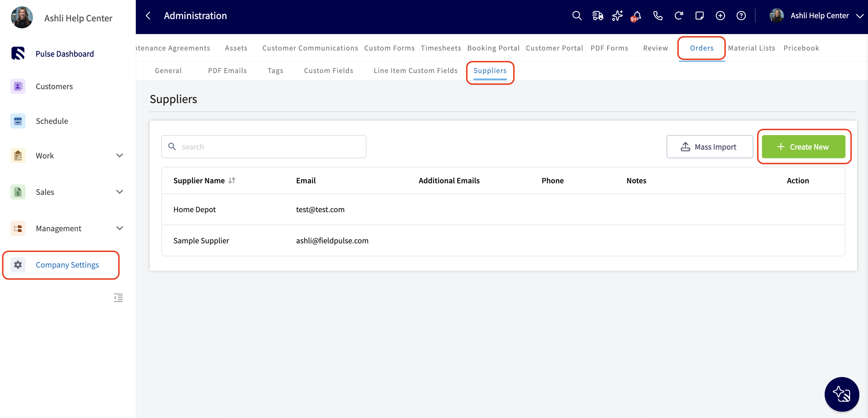Viewport: 868px width, 418px height.
Task: Open Pulse Dashboard from the sidebar
Action: [65, 53]
